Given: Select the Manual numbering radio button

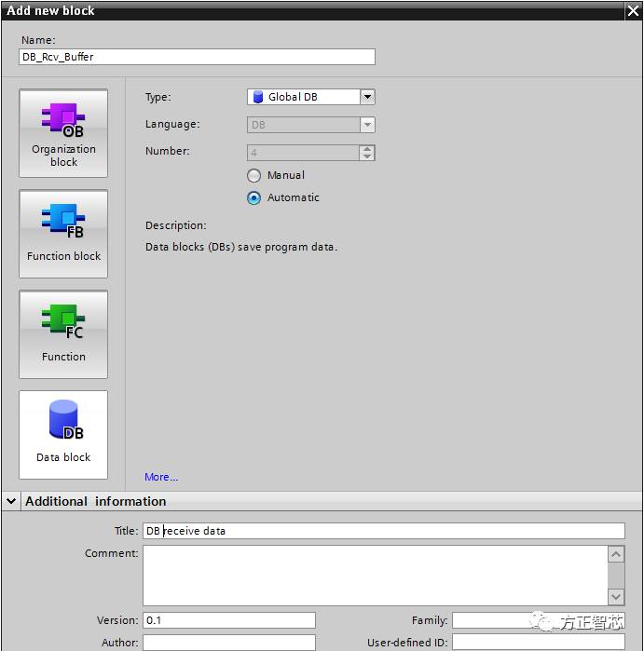Looking at the screenshot, I should (254, 175).
